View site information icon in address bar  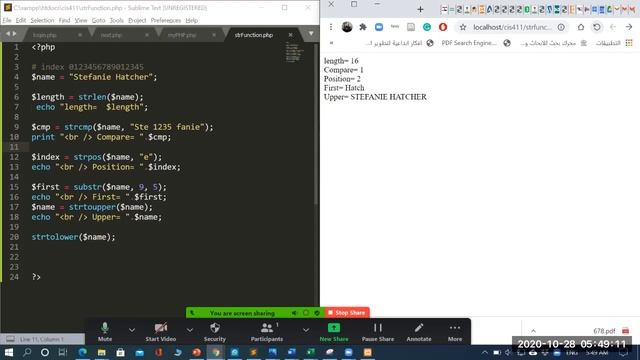click(x=561, y=27)
